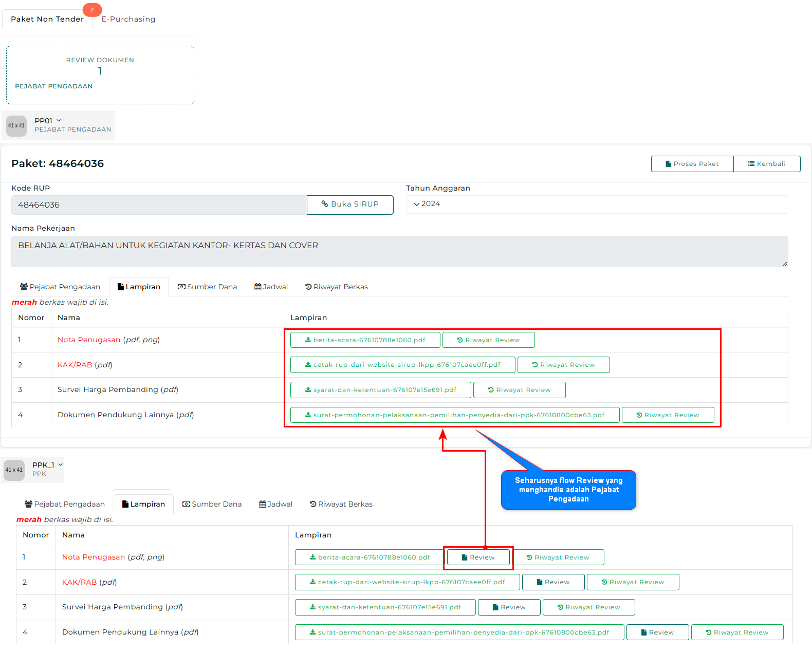812x652 pixels.
Task: Click the PP01 avatar placeholder image
Action: 16,126
